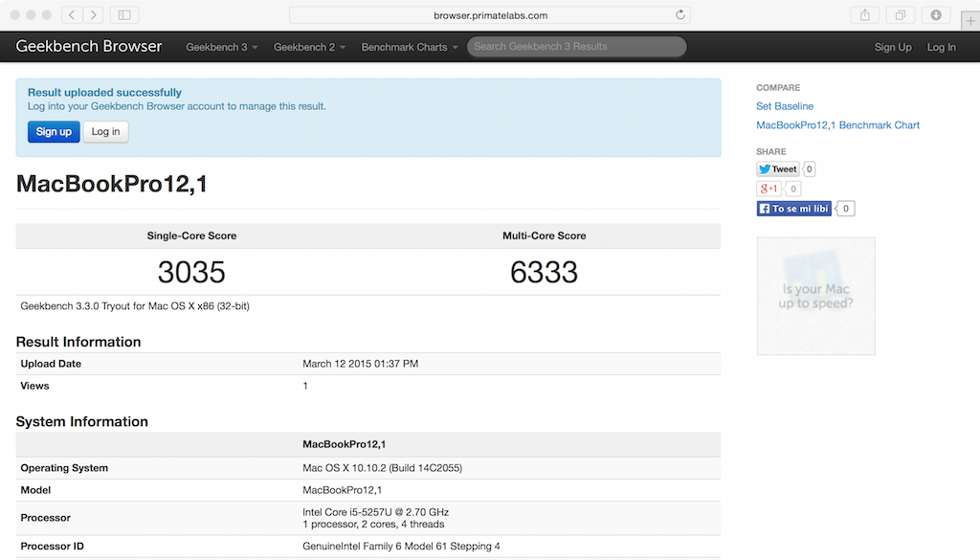Screen dimensions: 980x560
Task: Click the blue Sign up button
Action: click(x=54, y=132)
